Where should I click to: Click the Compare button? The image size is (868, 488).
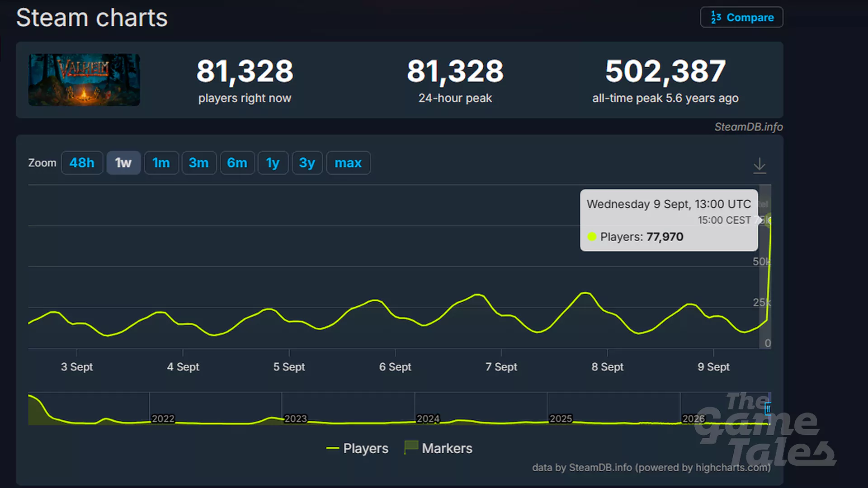click(741, 17)
